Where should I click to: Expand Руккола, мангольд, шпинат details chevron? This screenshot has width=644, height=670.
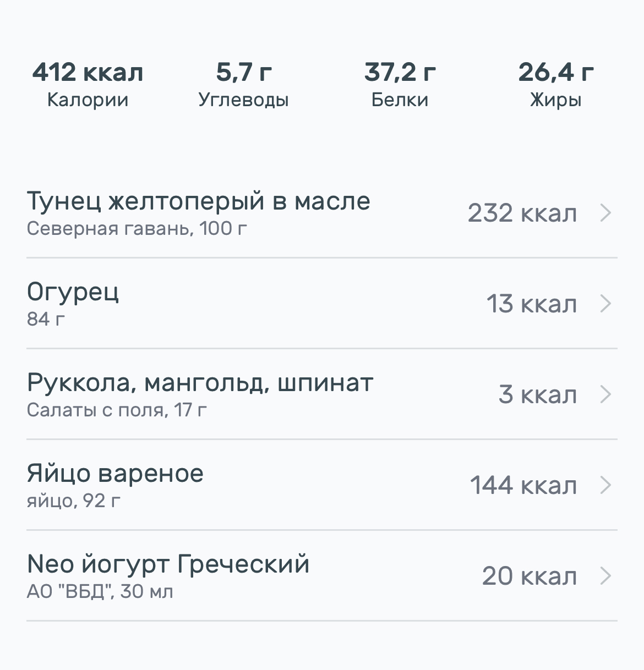coord(605,394)
